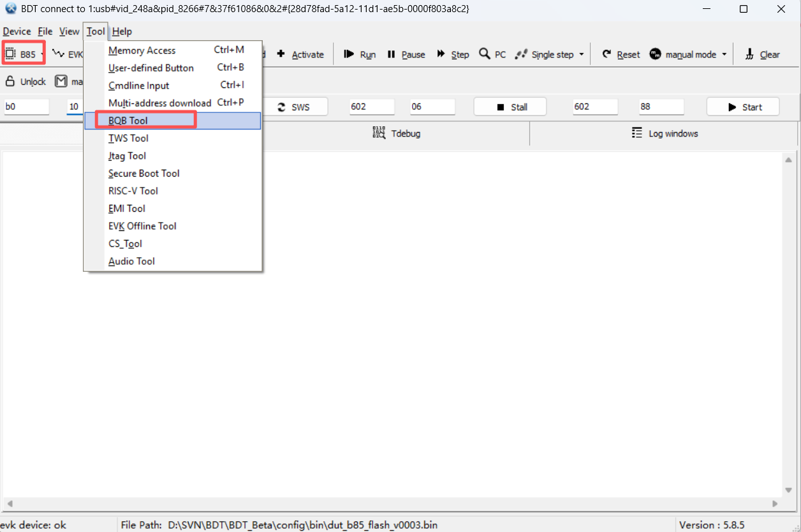Click the Step forward icon
Viewport: 801px width, 532px height.
tap(441, 54)
